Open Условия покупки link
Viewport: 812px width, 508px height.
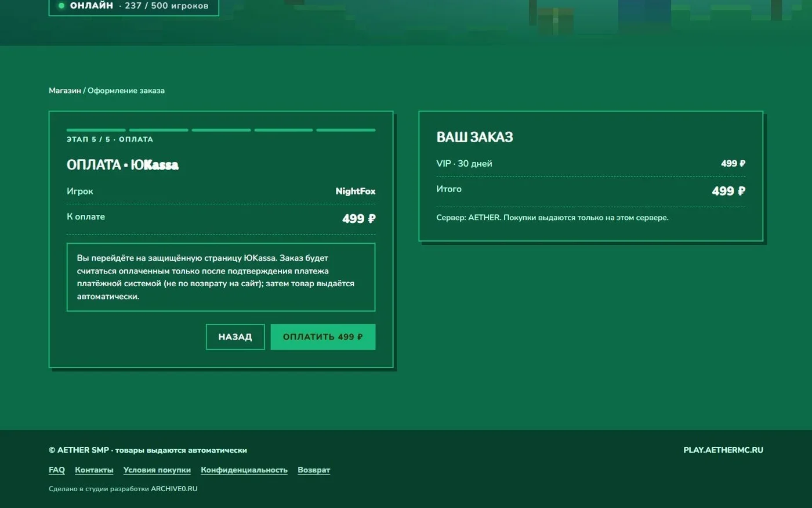pyautogui.click(x=157, y=470)
